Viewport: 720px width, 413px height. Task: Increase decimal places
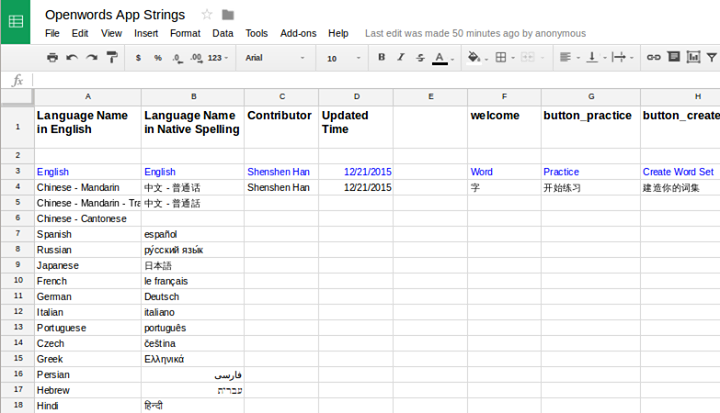click(197, 58)
